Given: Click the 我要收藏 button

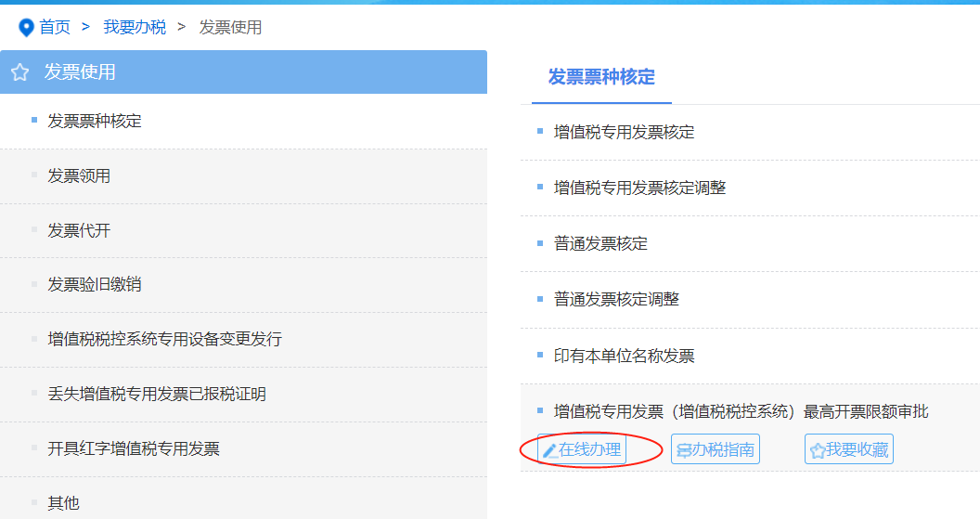Looking at the screenshot, I should tap(849, 449).
